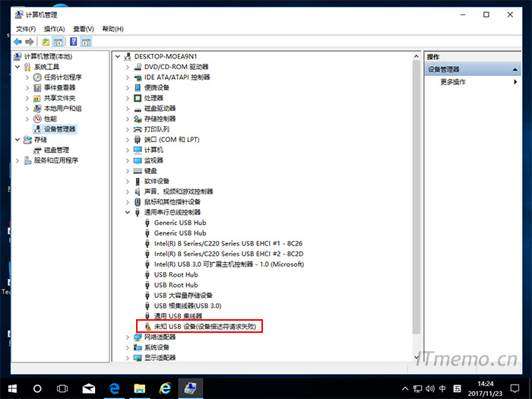Open the 文件(F) menu
Image resolution: width=532 pixels, height=399 pixels.
click(26, 29)
